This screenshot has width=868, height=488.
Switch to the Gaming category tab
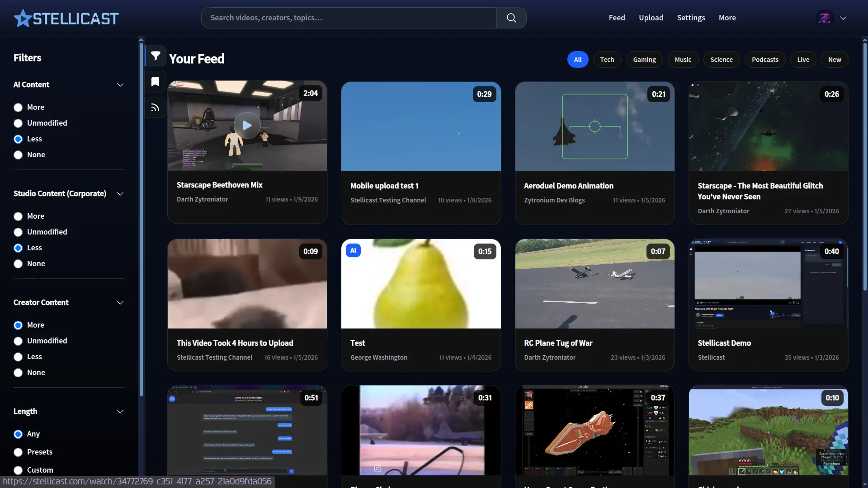pos(644,60)
